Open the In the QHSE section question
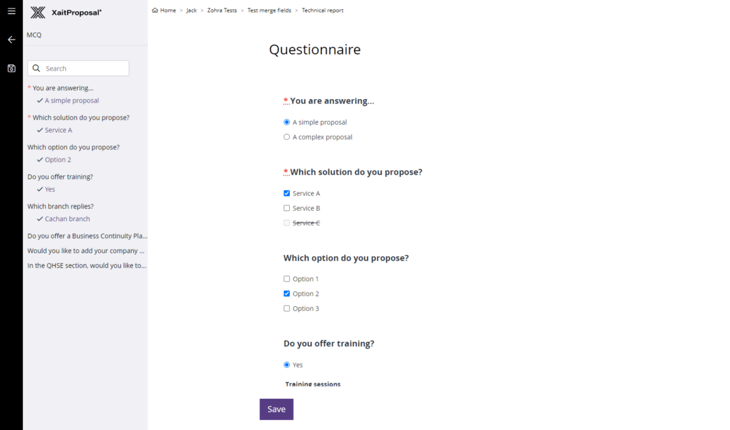The width and height of the screenshot is (730, 430). pyautogui.click(x=87, y=266)
